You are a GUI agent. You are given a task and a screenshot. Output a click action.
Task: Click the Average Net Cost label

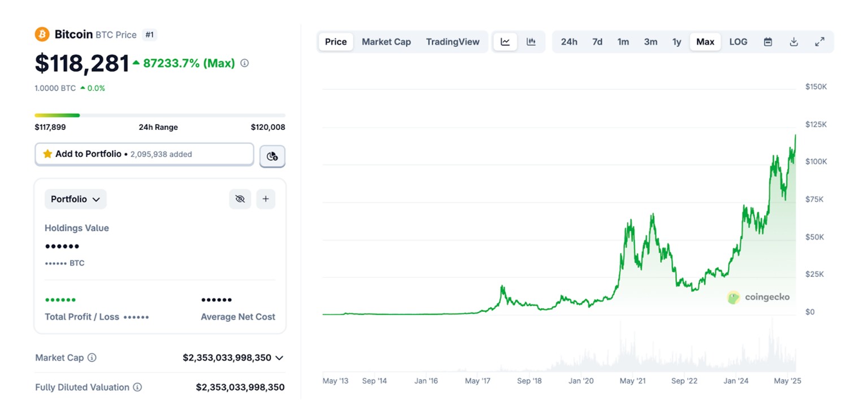(238, 317)
